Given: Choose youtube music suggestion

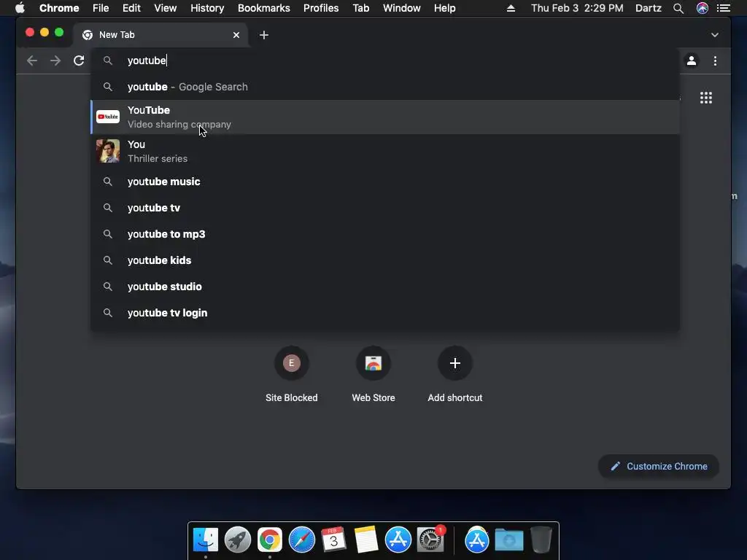Looking at the screenshot, I should point(385,182).
